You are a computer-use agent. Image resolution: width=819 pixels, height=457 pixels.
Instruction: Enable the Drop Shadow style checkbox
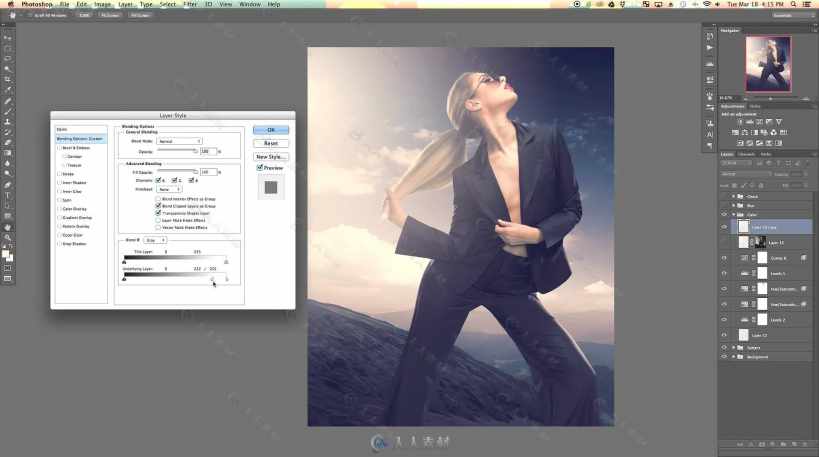click(59, 244)
